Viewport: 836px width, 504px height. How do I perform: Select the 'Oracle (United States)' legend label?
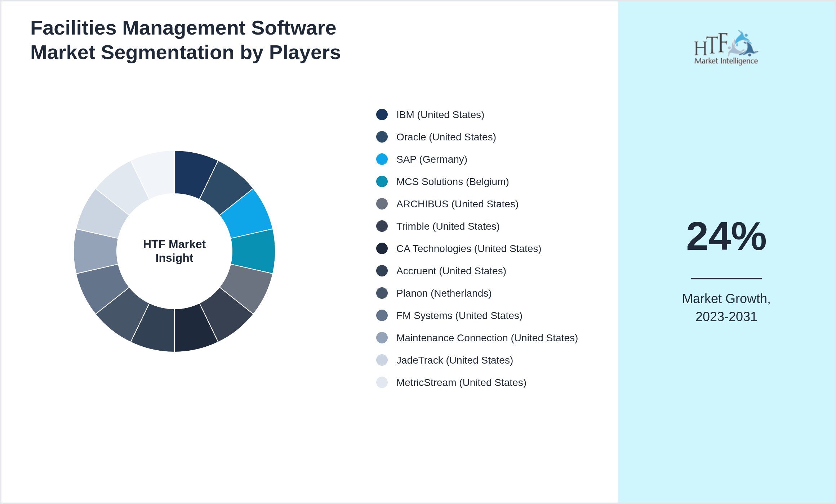[x=446, y=137]
